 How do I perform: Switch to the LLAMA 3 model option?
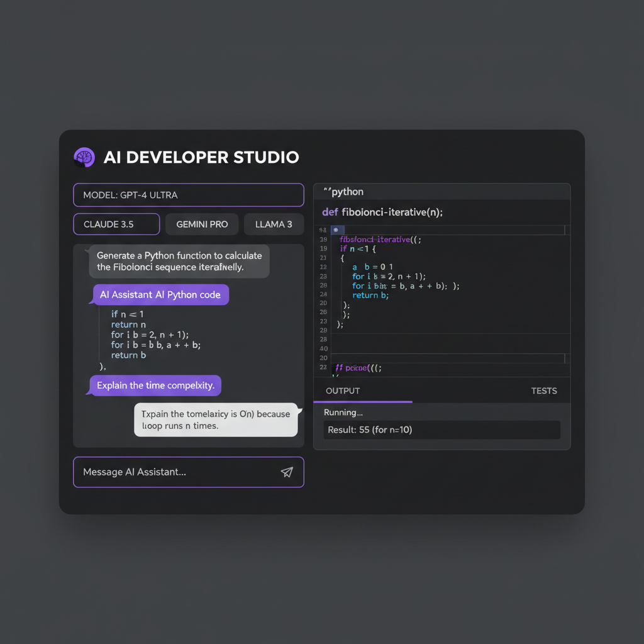pyautogui.click(x=274, y=225)
